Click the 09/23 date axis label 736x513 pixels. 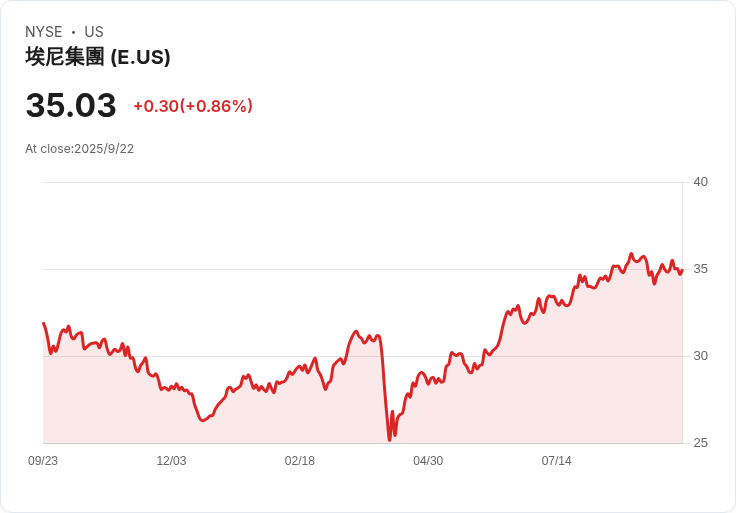(x=43, y=461)
